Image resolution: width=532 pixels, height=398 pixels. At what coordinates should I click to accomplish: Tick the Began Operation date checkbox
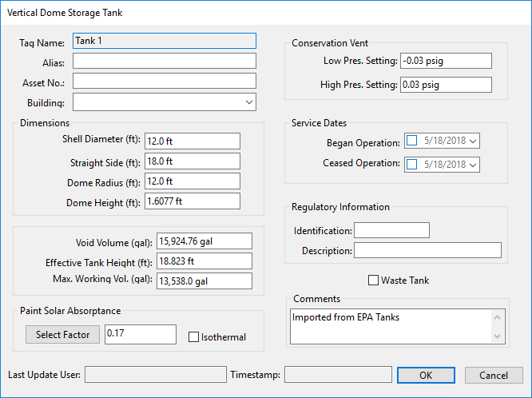(411, 141)
